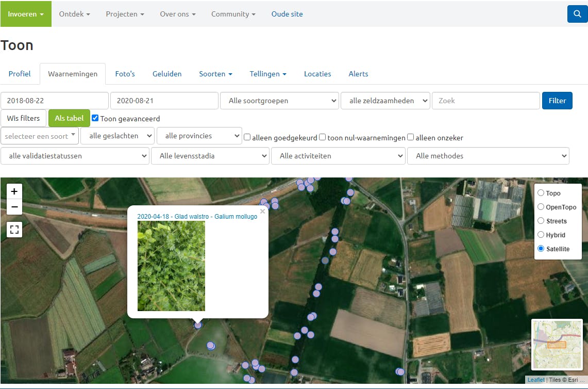Screen dimensions: 588x389
Task: Open the Alle levensstadia dropdown
Action: [210, 156]
